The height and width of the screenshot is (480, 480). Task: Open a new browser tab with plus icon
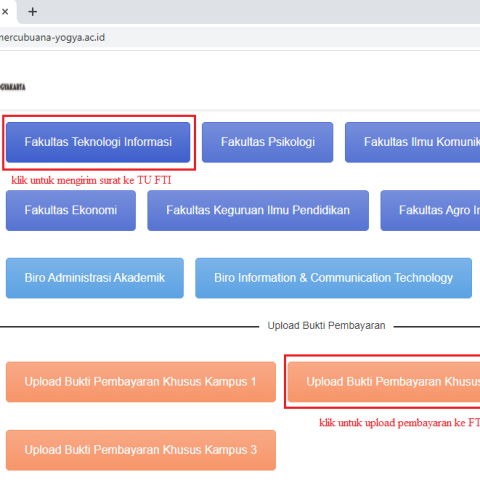point(32,12)
